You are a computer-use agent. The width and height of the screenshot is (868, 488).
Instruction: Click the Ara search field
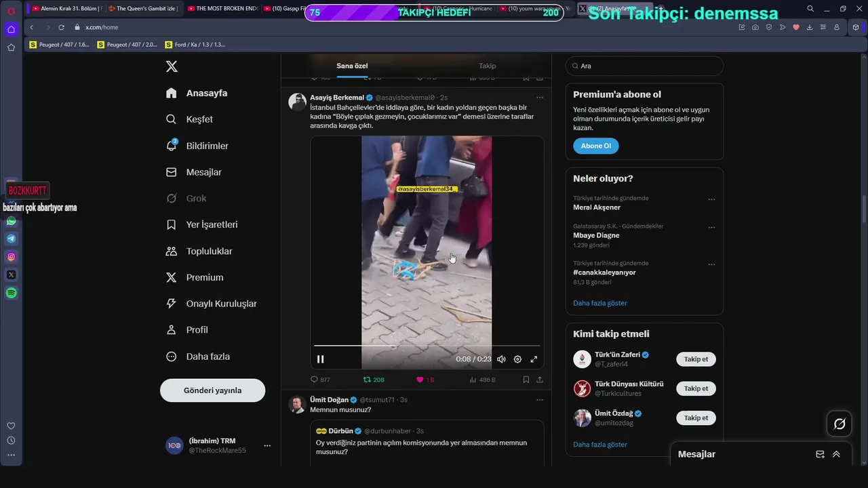click(644, 66)
